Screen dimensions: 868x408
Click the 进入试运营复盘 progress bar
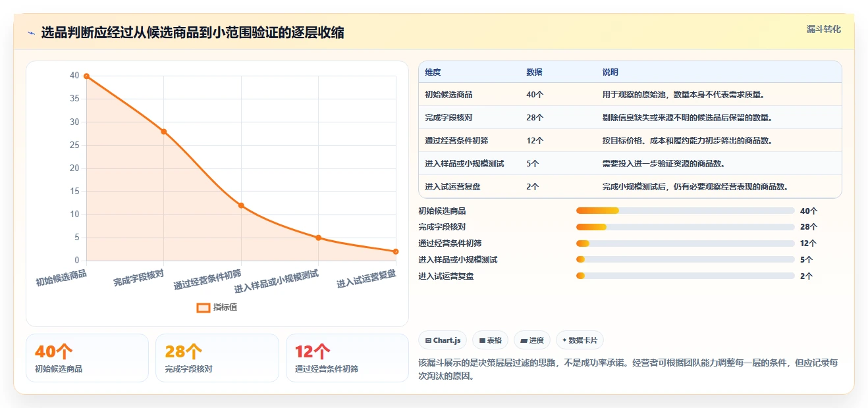(685, 276)
